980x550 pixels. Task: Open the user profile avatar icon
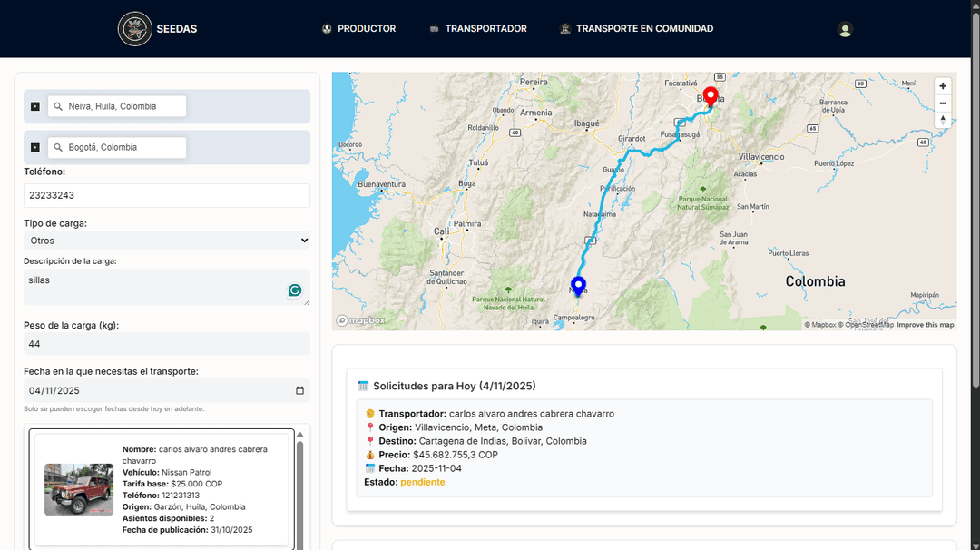pos(845,29)
